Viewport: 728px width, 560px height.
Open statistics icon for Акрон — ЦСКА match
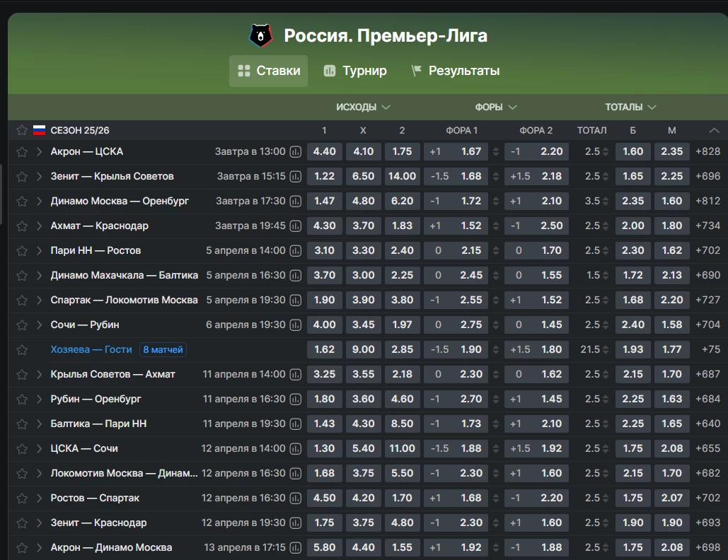click(296, 151)
